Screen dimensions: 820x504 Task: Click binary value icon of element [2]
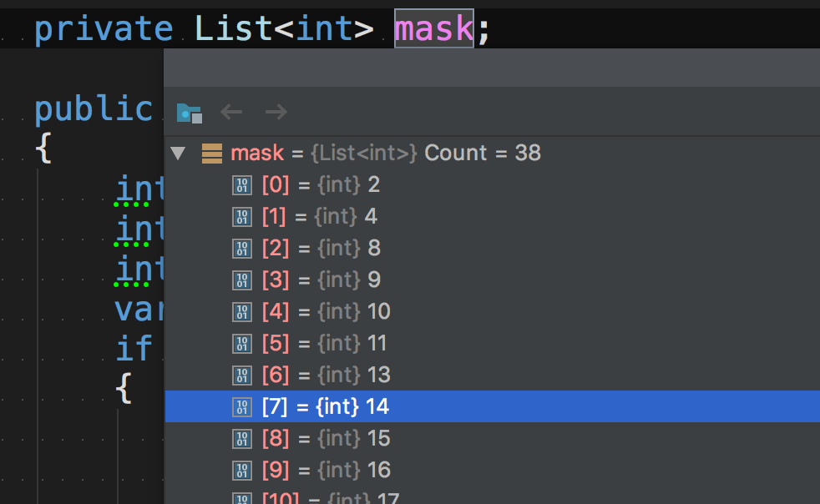pos(241,249)
